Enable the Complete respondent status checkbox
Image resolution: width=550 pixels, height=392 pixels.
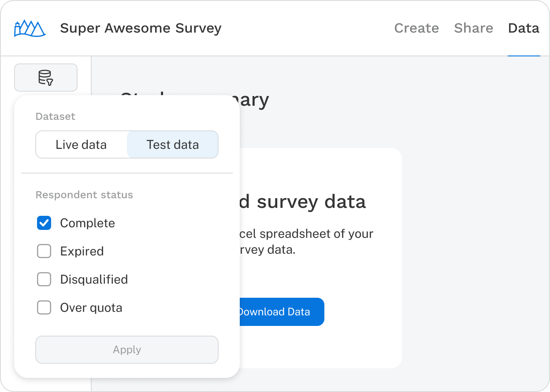[x=44, y=223]
